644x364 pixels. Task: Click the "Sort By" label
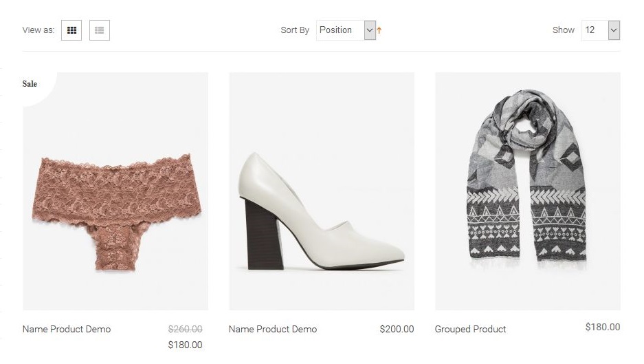295,30
